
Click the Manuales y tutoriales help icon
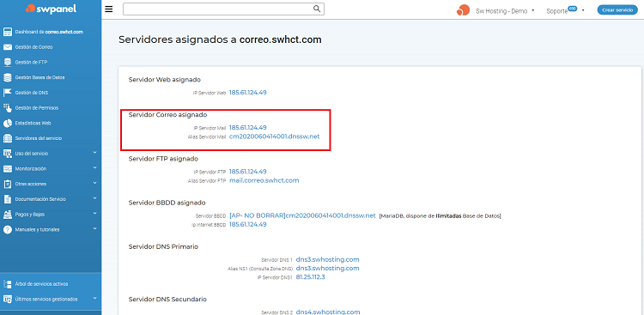click(8, 229)
